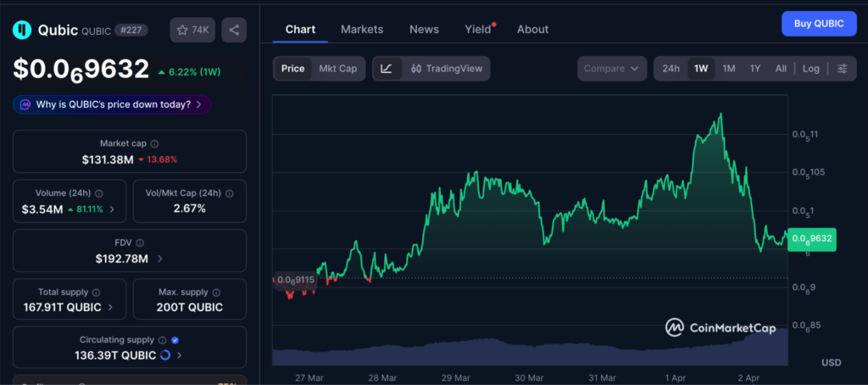Open chart settings sliders icon
This screenshot has width=868, height=385.
pos(842,69)
